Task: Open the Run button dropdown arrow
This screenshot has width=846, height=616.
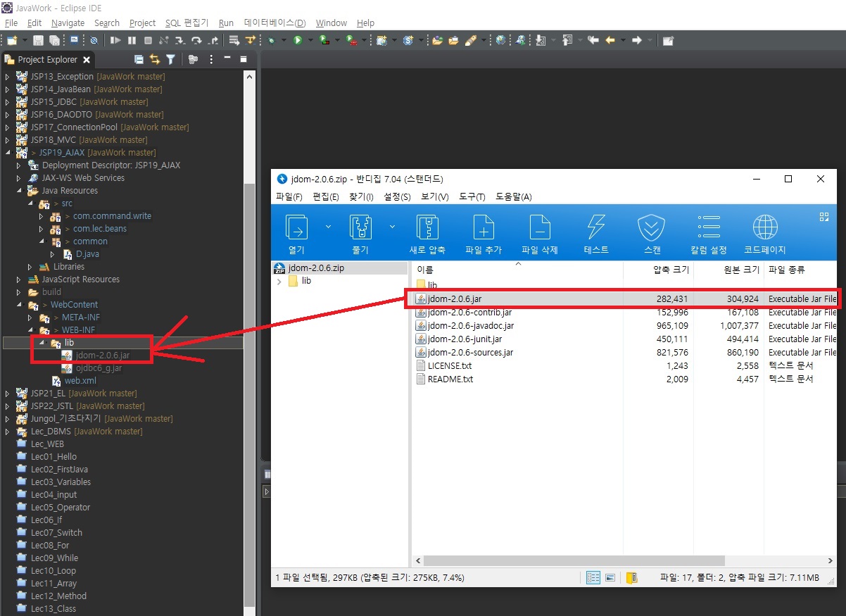Action: click(310, 41)
